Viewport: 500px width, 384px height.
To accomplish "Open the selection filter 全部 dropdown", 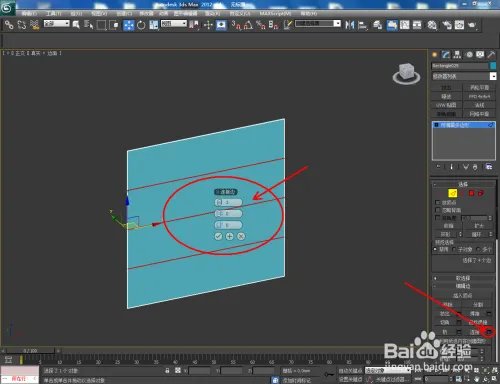I will [57, 24].
